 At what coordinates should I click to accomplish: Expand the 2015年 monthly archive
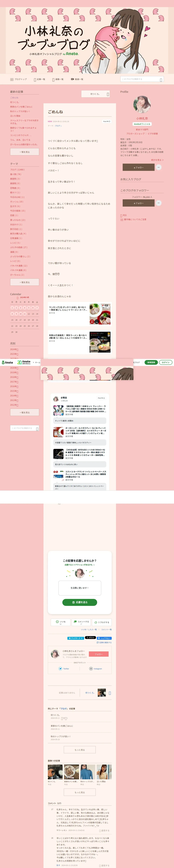(x=14, y=391)
